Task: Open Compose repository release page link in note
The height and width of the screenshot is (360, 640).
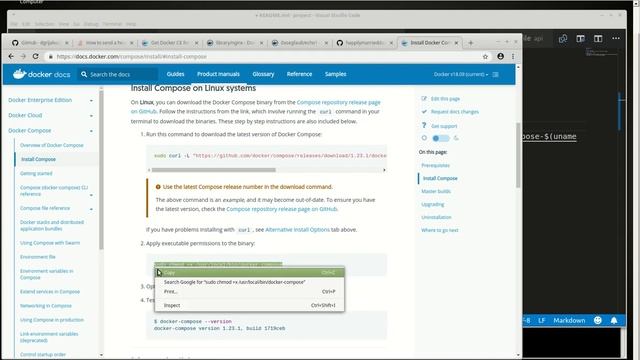Action: coord(282,209)
